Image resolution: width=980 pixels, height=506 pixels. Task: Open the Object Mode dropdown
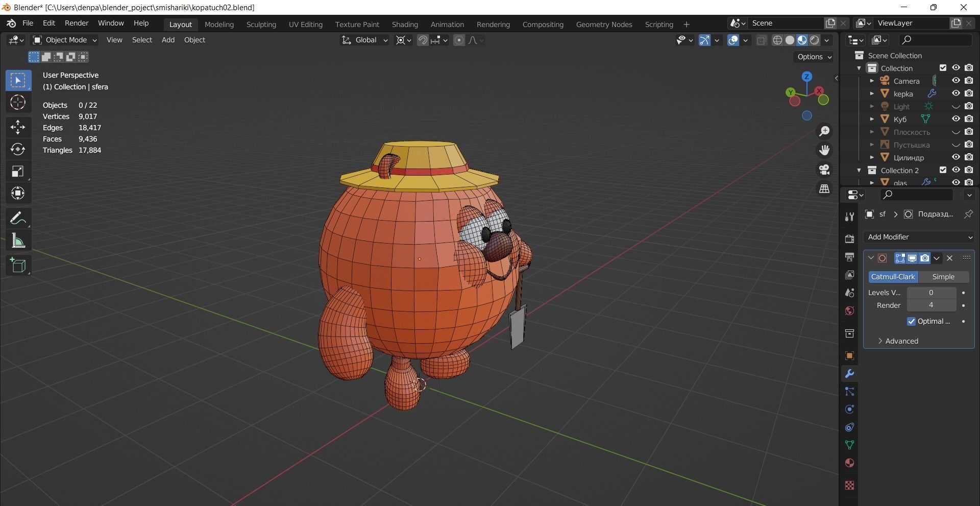tap(64, 40)
